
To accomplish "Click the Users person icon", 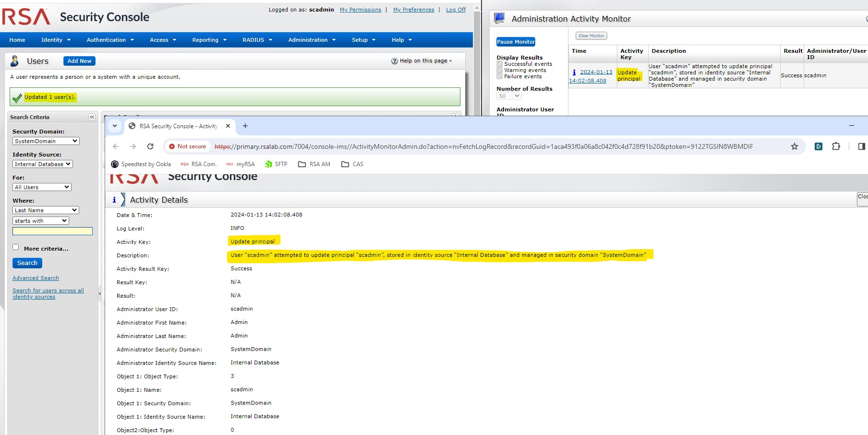I will point(14,60).
